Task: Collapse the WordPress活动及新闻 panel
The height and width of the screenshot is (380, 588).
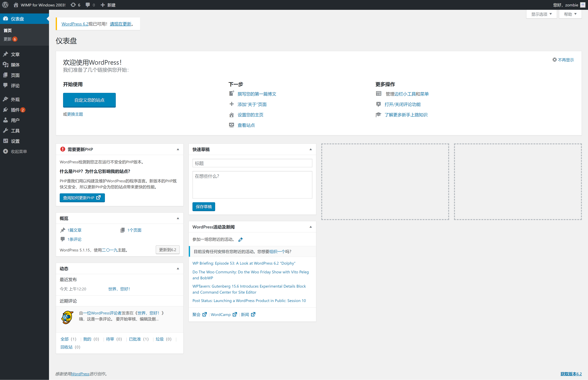Action: click(x=311, y=227)
